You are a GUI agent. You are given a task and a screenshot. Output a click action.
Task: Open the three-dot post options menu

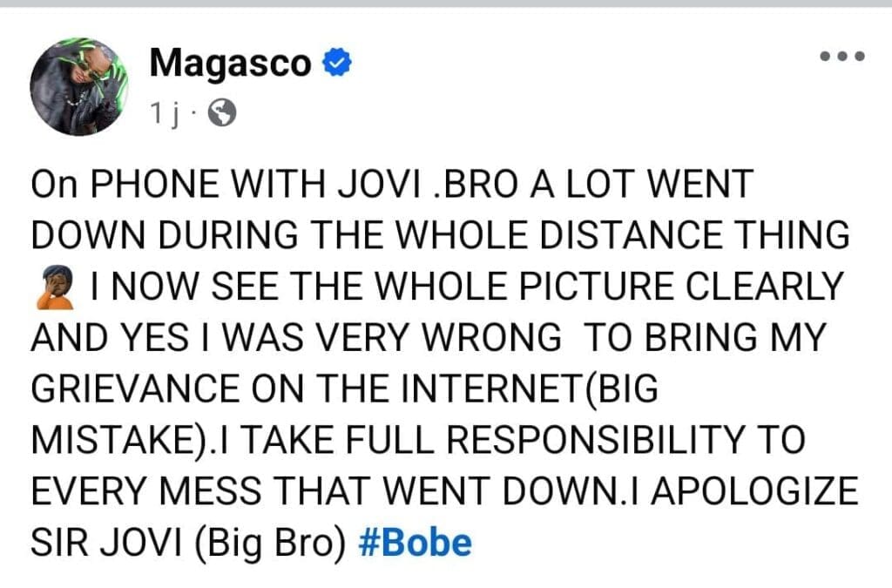pos(842,57)
